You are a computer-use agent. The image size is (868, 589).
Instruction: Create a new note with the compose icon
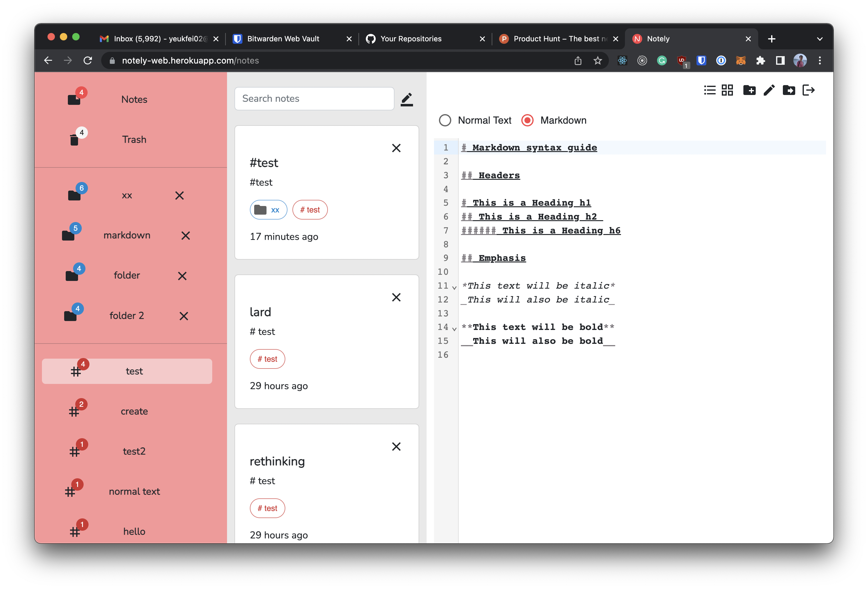click(x=407, y=99)
